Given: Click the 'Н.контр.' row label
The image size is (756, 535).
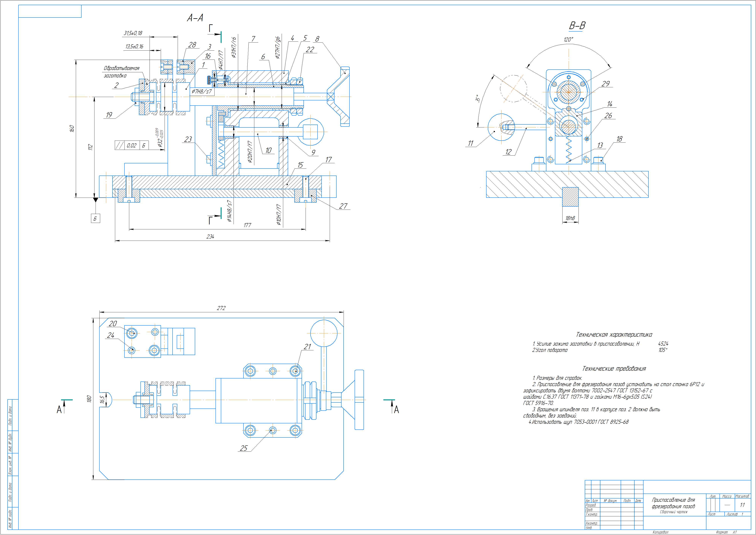Looking at the screenshot, I should pyautogui.click(x=591, y=523).
